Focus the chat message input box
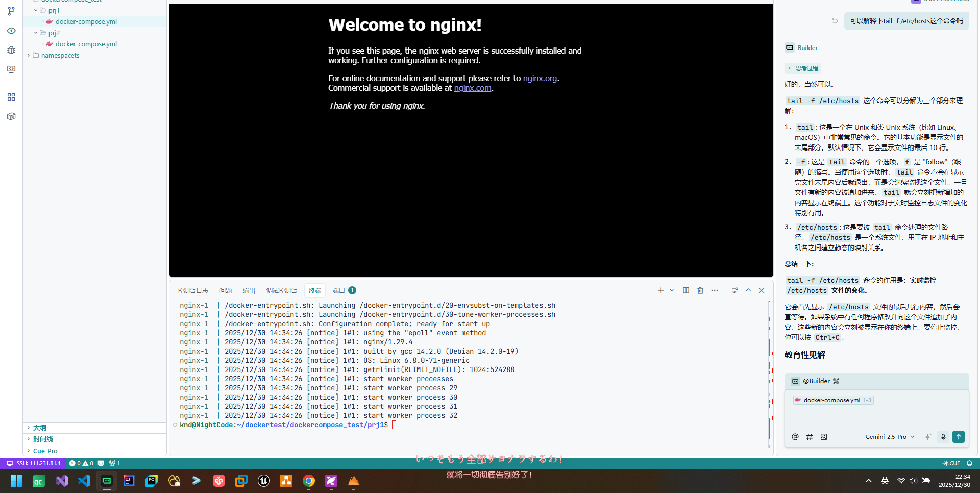980x493 pixels. pos(876,417)
